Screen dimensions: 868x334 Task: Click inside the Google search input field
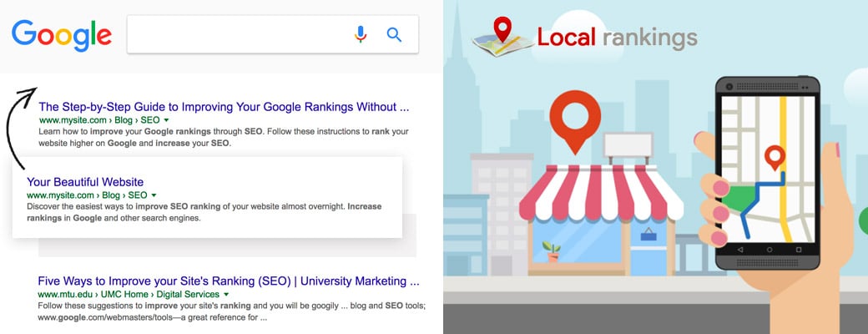[x=238, y=34]
